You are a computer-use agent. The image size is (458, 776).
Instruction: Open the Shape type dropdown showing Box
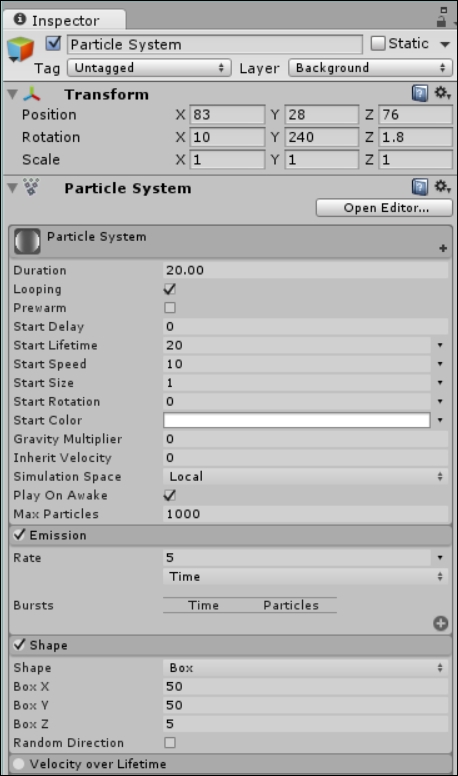click(x=305, y=668)
